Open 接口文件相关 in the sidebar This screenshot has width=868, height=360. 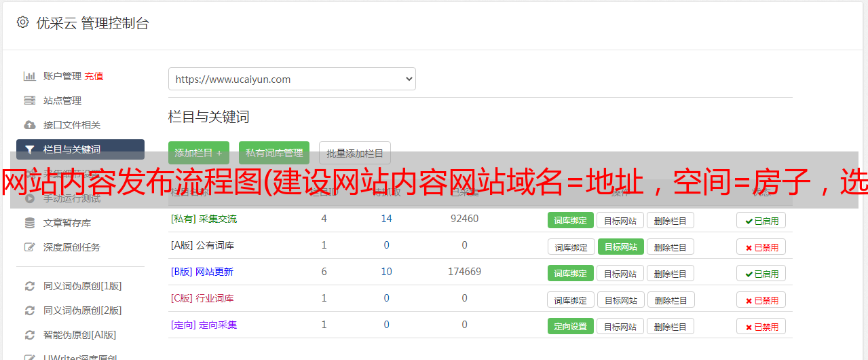(x=72, y=125)
